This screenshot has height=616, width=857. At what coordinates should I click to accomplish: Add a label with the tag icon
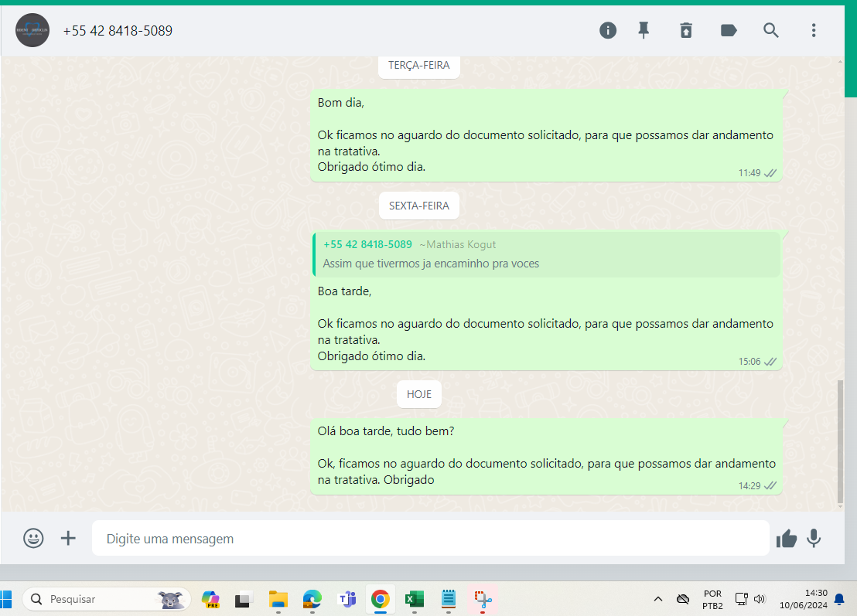pos(729,31)
